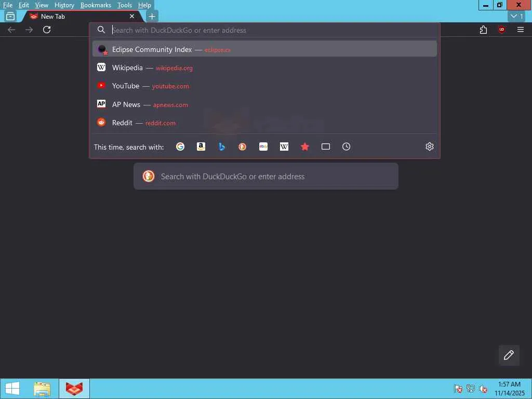Click the network tray icon
The image size is (532, 399).
click(471, 389)
